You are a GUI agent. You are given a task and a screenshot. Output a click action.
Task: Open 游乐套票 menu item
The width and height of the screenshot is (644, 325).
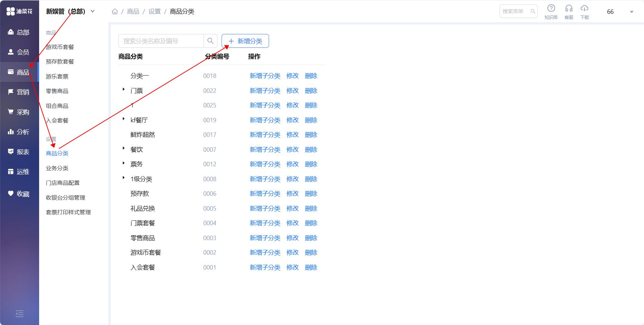point(57,76)
